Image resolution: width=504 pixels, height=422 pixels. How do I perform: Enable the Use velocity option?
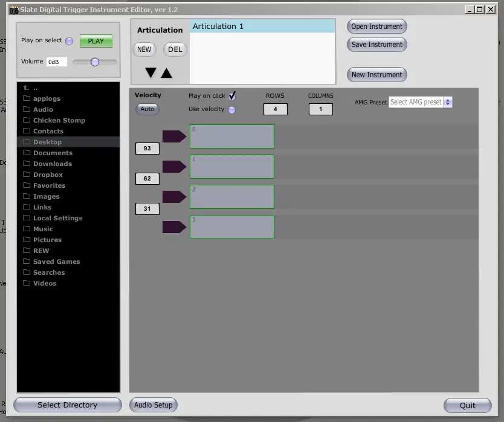pyautogui.click(x=231, y=110)
